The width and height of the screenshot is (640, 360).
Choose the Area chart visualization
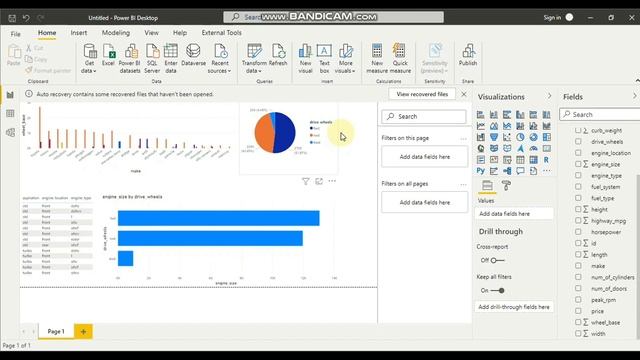493,126
